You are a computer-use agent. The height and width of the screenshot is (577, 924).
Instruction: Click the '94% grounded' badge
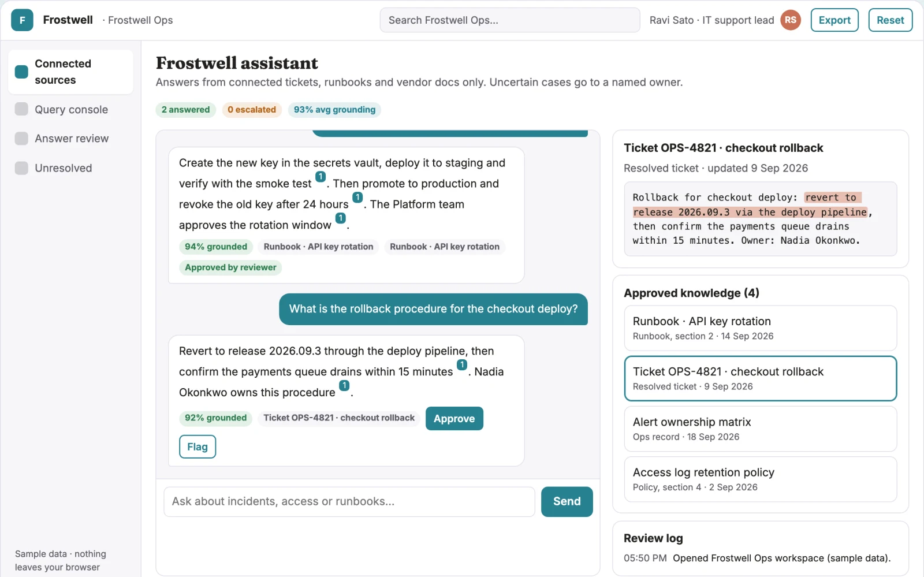[216, 247]
